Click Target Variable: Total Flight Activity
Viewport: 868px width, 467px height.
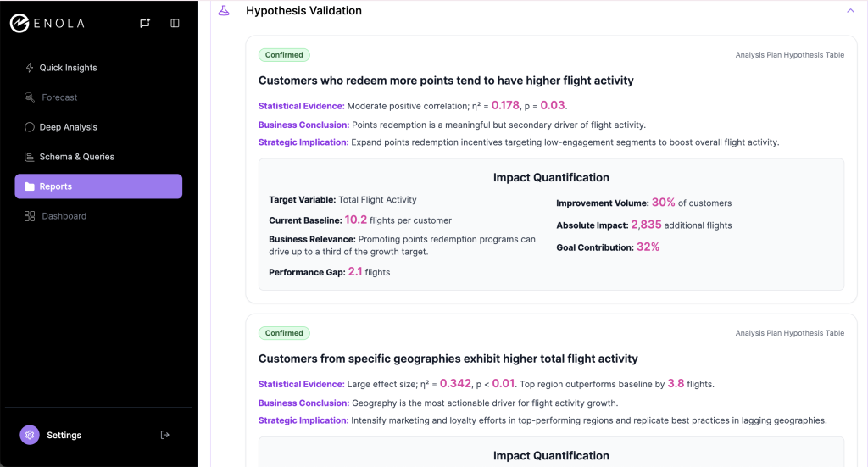tap(342, 200)
